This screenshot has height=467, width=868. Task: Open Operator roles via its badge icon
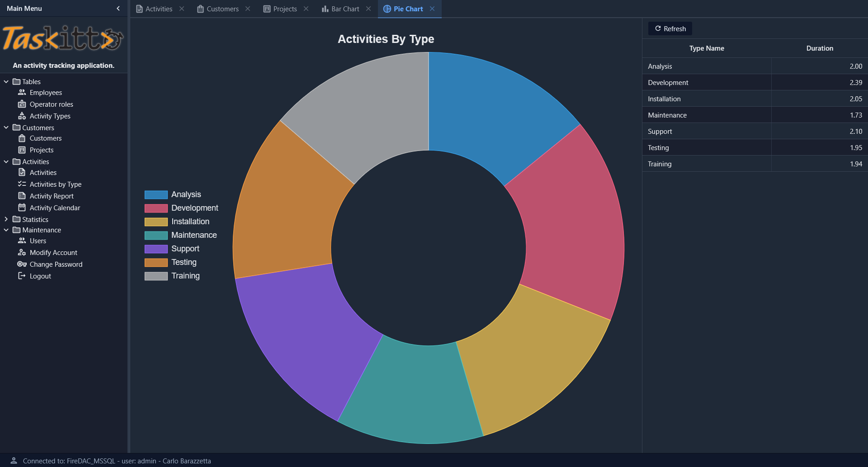tap(22, 104)
